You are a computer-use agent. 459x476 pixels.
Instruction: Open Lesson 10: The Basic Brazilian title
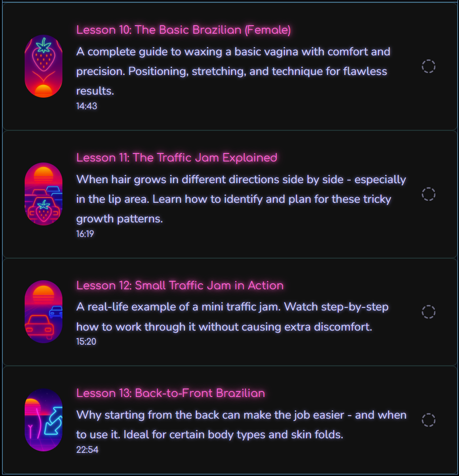(183, 30)
